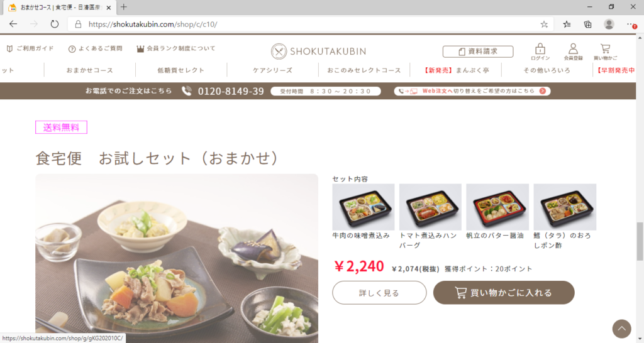Viewport: 644px width, 343px height.
Task: Open the 低糖質セレクト menu item
Action: pos(180,70)
